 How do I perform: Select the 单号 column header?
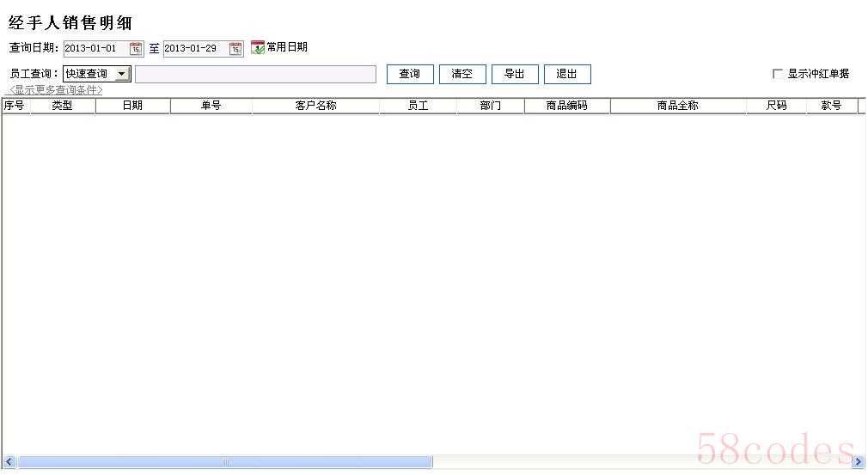click(x=211, y=106)
